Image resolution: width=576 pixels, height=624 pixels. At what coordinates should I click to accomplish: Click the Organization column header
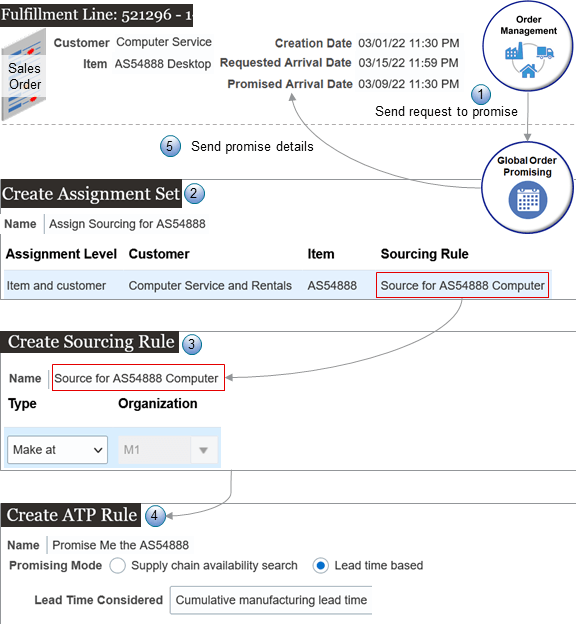coord(158,404)
